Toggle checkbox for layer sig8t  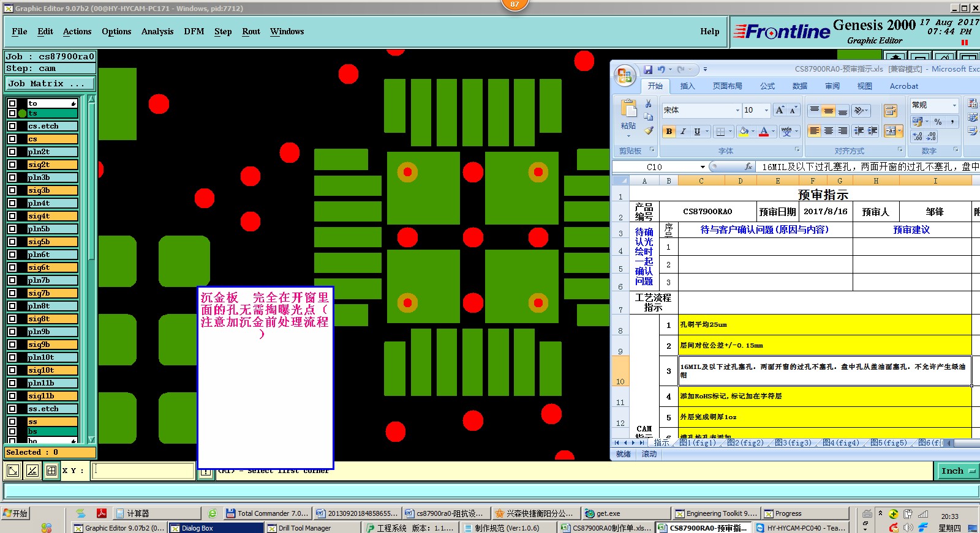(x=12, y=318)
